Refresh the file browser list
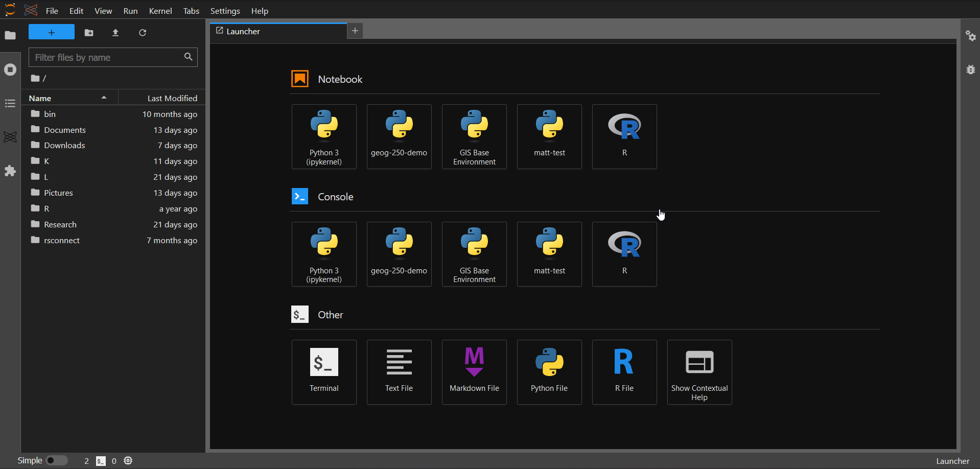This screenshot has height=469, width=980. click(x=143, y=33)
